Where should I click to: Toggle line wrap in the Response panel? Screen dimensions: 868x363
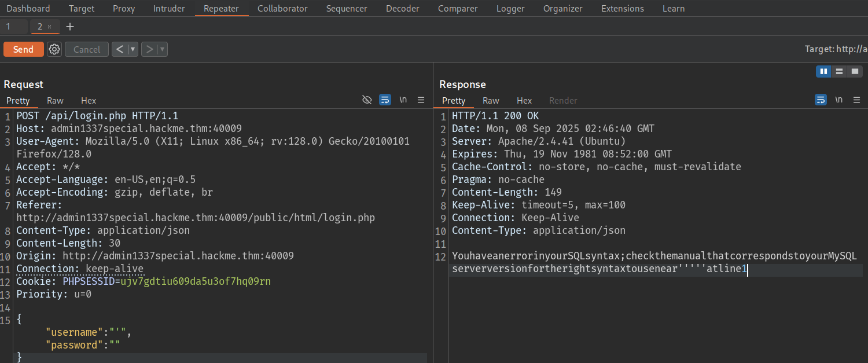tap(821, 100)
